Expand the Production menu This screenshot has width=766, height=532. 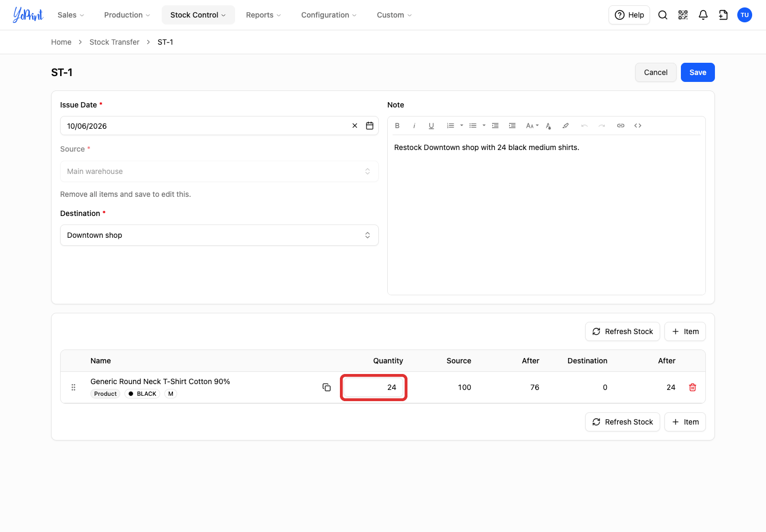click(x=127, y=15)
